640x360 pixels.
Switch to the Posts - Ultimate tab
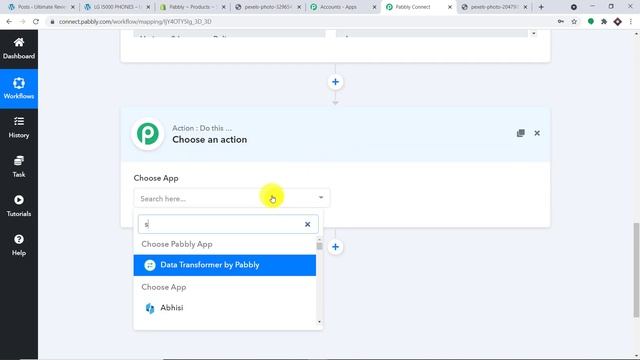point(41,7)
